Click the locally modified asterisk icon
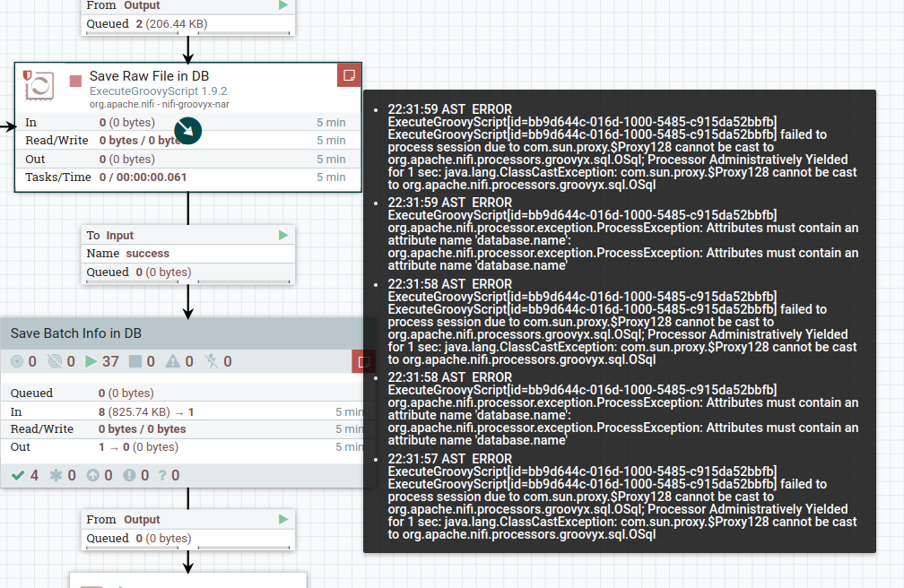The image size is (904, 588). (56, 475)
